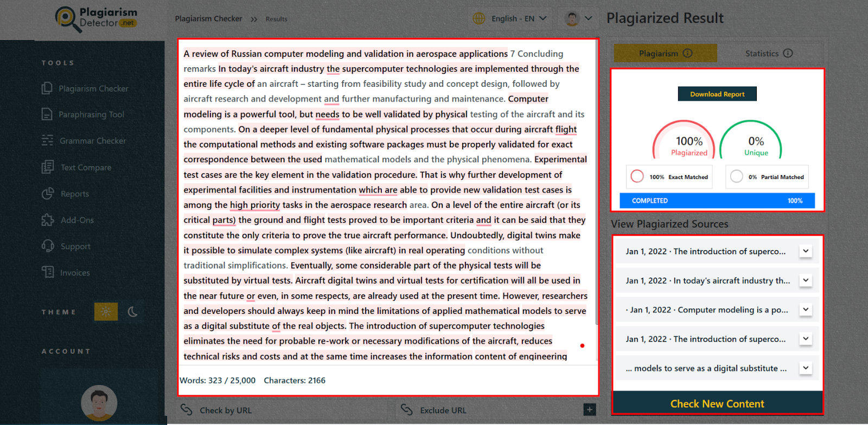Screen dimensions: 868x425
Task: Expand the user avatar account dropdown
Action: 578,18
